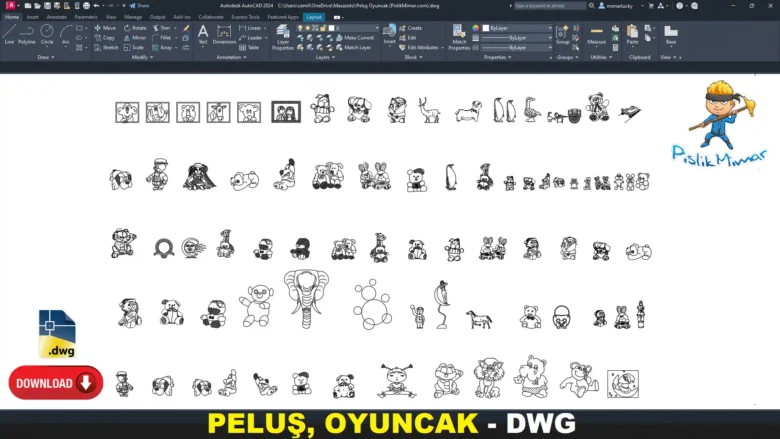Open the Object Color wheel picker
The image size is (780, 439).
click(476, 28)
